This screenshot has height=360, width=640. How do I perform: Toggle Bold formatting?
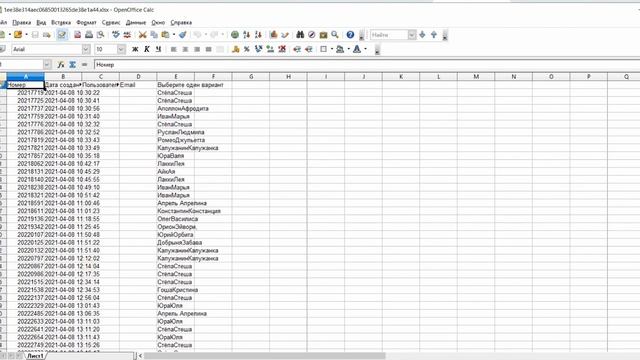click(x=135, y=49)
